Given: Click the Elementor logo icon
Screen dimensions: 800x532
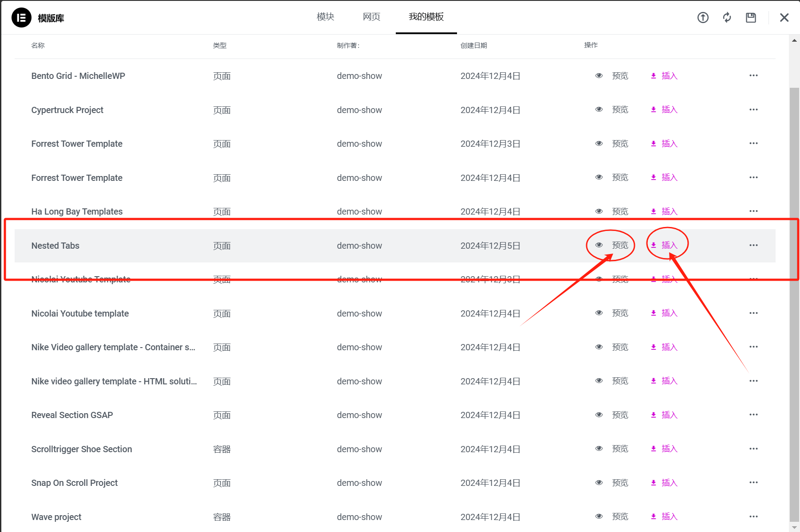Looking at the screenshot, I should 21,18.
